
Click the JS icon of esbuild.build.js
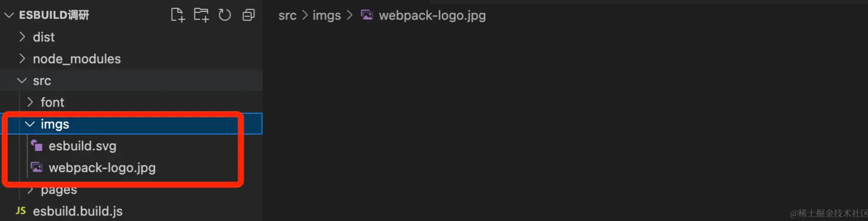click(x=21, y=211)
